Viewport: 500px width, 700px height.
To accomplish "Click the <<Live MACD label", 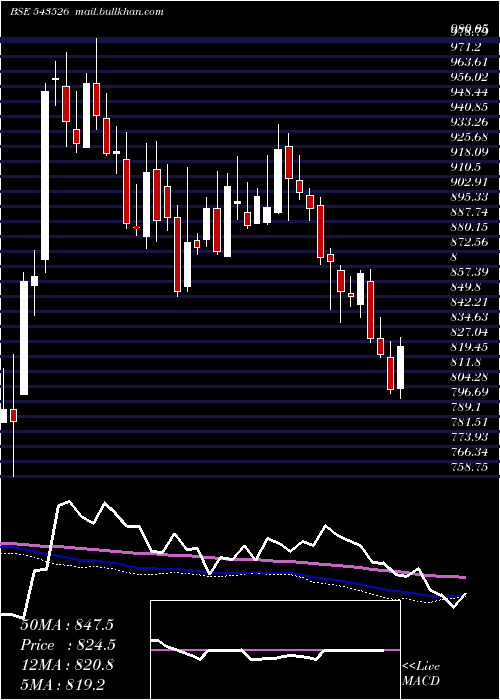I will click(x=421, y=674).
